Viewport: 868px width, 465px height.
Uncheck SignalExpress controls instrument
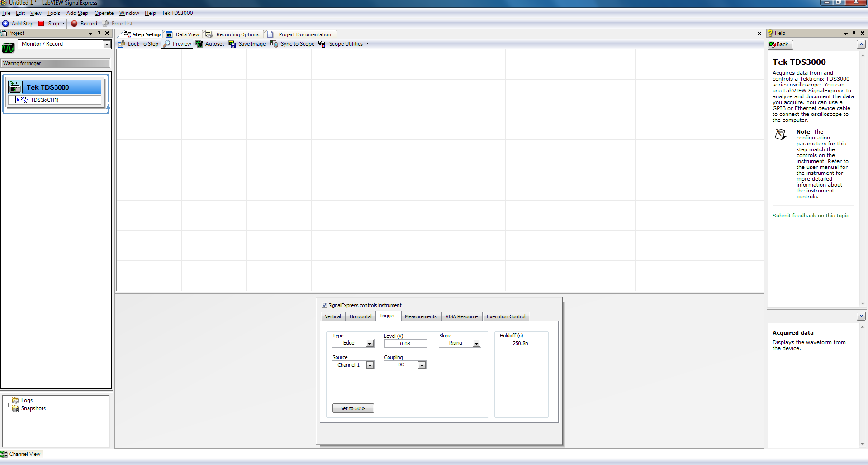[324, 305]
